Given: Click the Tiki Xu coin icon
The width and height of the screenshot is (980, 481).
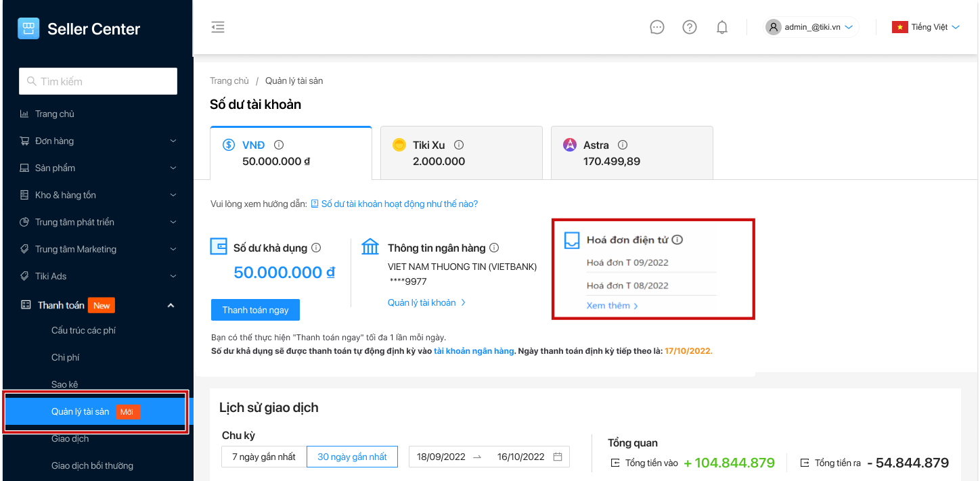Looking at the screenshot, I should coord(399,145).
